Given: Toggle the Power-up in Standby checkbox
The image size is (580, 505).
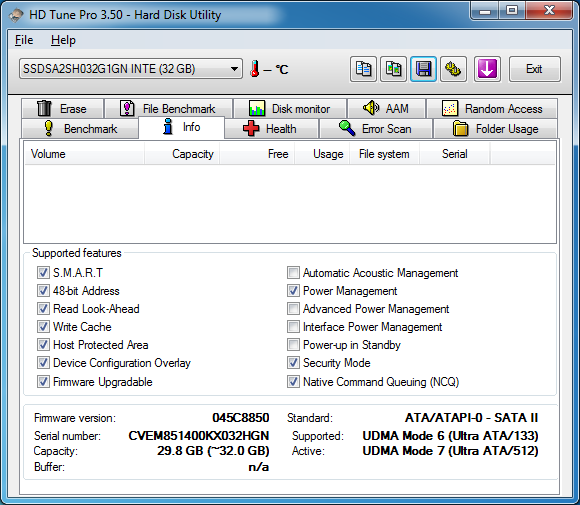Looking at the screenshot, I should pos(293,345).
